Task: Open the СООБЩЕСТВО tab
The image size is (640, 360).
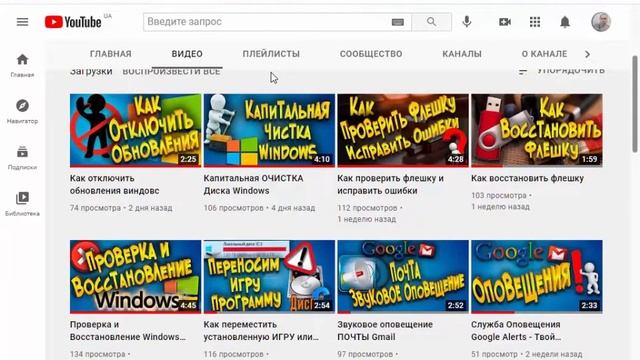Action: (371, 54)
